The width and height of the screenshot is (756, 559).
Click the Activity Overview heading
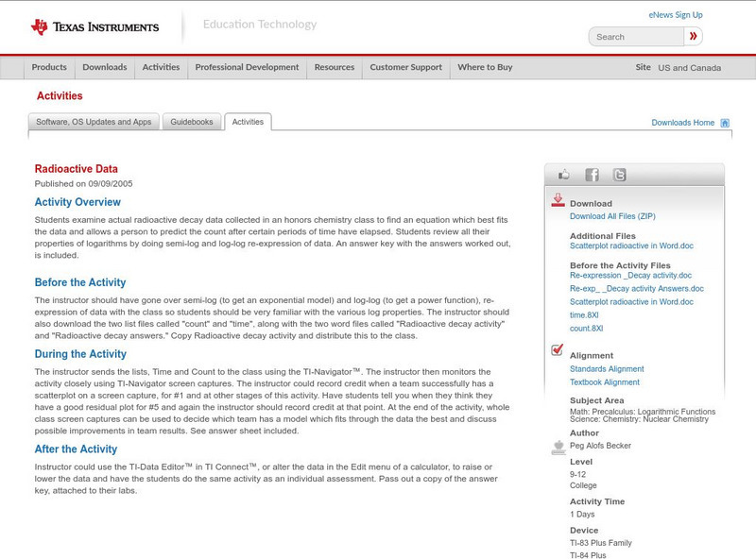(77, 202)
